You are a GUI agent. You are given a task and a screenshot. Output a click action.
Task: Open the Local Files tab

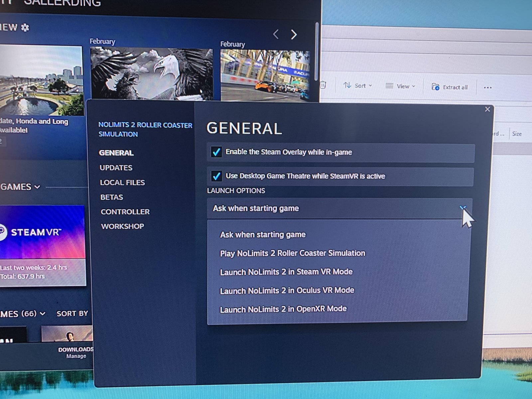(122, 182)
